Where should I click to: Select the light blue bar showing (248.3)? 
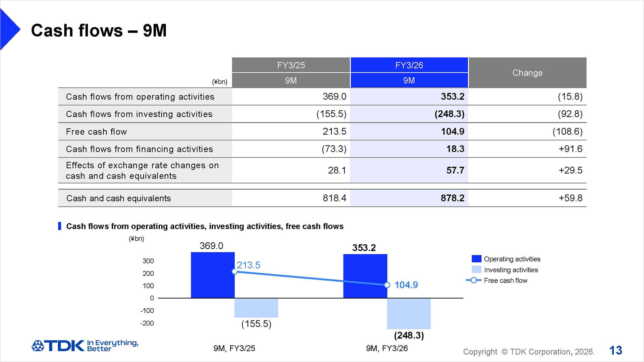(409, 313)
